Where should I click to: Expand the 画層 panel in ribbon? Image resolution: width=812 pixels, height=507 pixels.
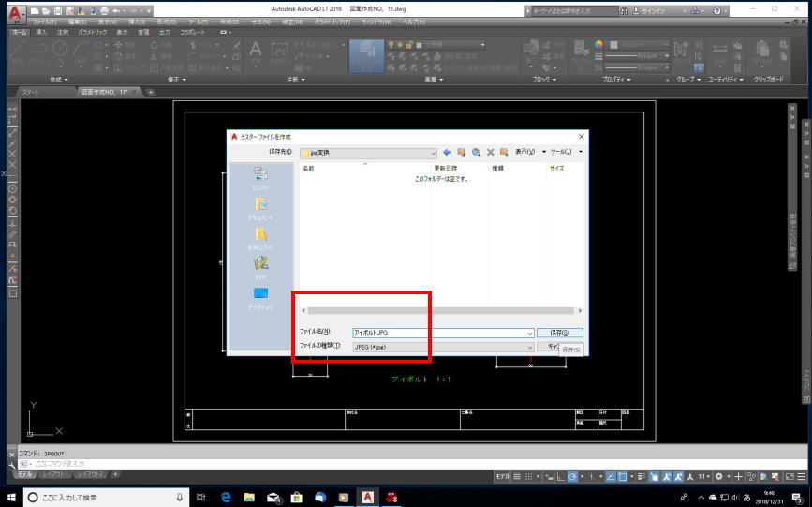(x=434, y=80)
